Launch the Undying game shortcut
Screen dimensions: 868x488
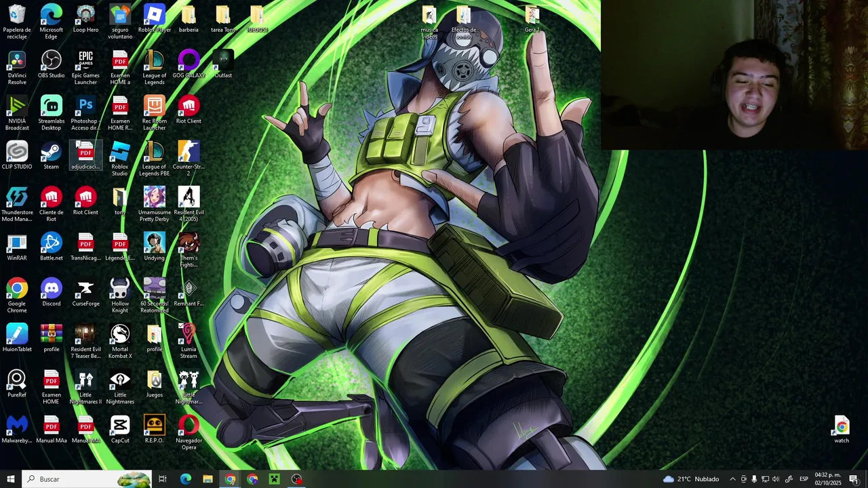[x=155, y=247]
